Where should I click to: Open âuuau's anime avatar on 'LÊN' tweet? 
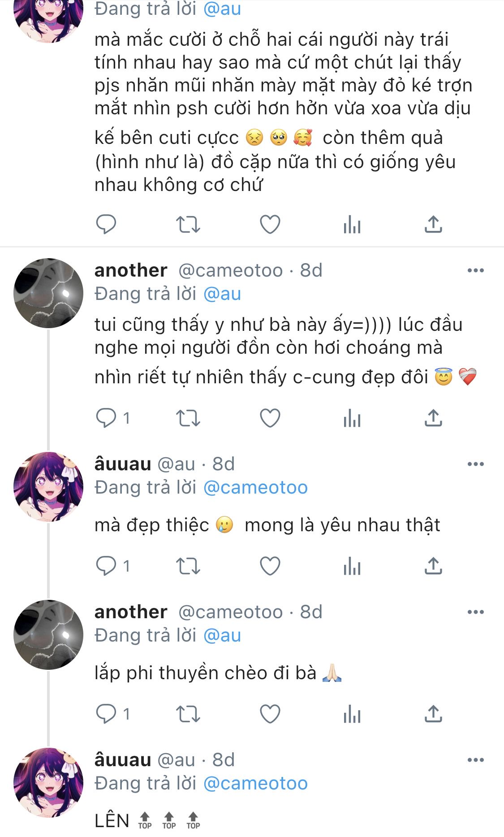[48, 782]
